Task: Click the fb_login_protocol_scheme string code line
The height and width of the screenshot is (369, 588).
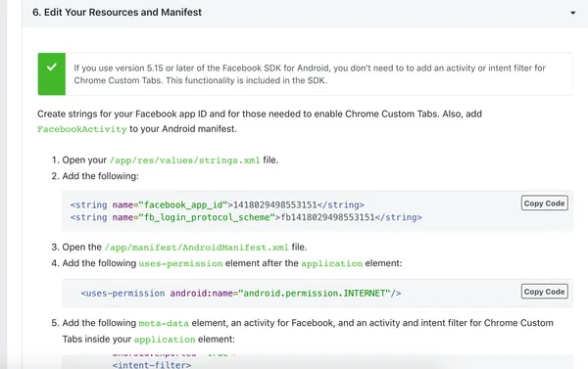Action: point(246,217)
